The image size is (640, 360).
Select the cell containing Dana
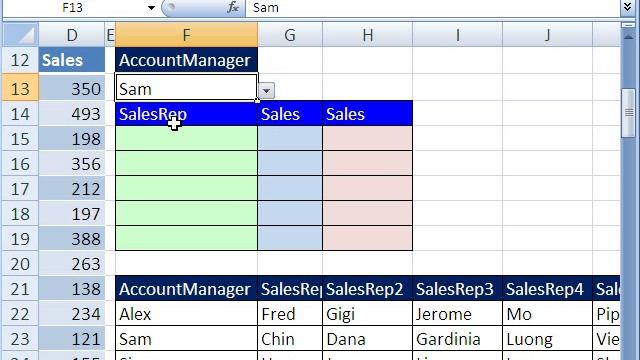tap(367, 339)
